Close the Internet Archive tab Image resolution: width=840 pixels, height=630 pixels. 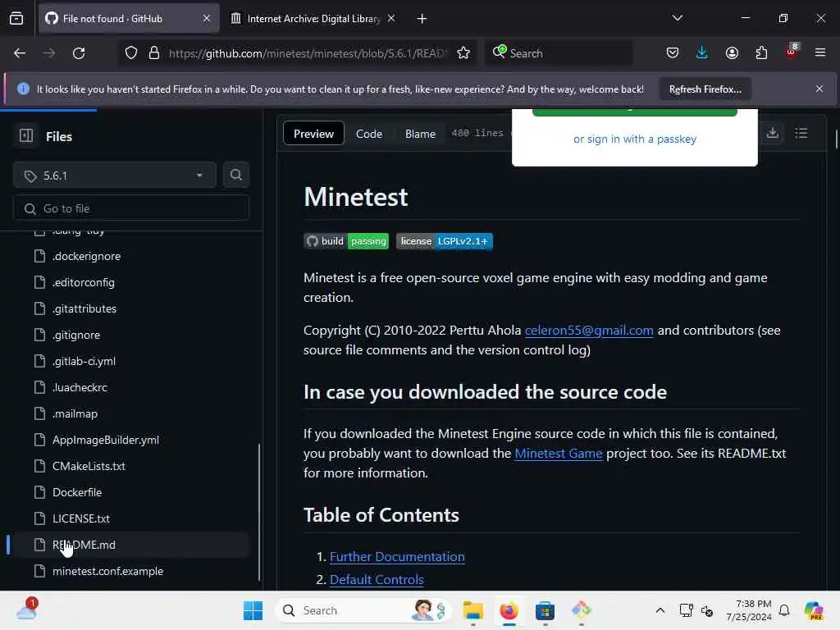pyautogui.click(x=391, y=18)
